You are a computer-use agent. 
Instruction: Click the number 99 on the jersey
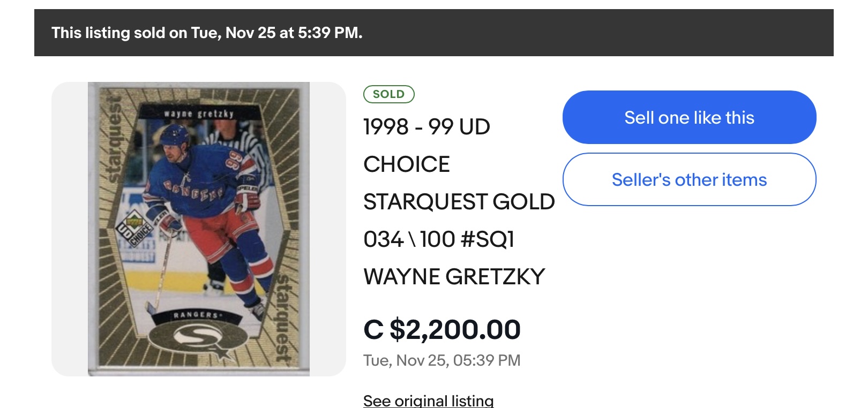pyautogui.click(x=236, y=161)
